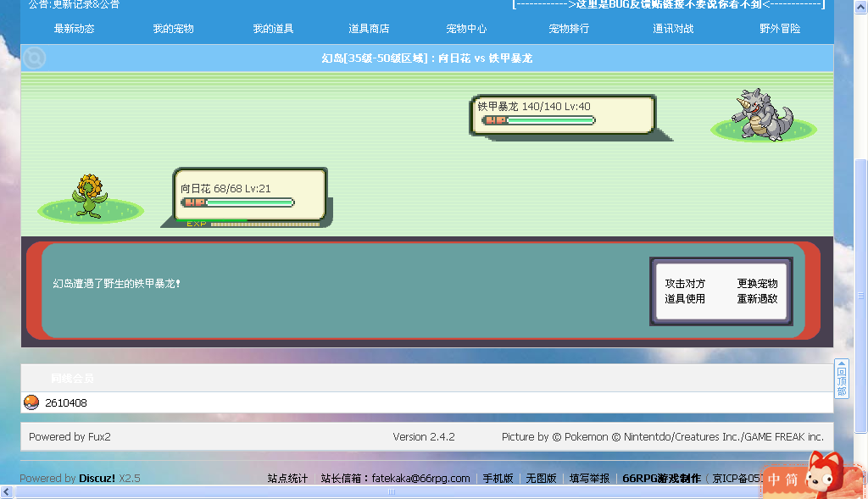Open the 我的宠物 menu

[173, 29]
